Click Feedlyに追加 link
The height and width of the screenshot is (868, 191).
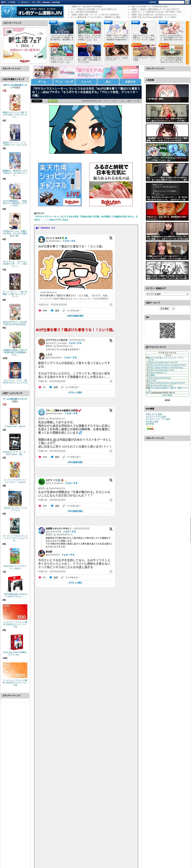[152, 422]
